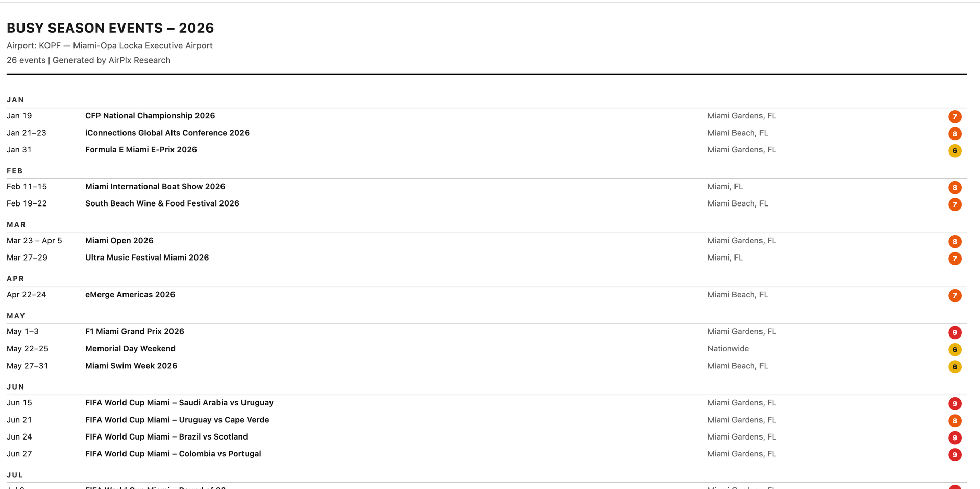Viewport: 980px width, 489px height.
Task: Click the score badge for iConnections Global Alts Conference
Action: [x=954, y=134]
